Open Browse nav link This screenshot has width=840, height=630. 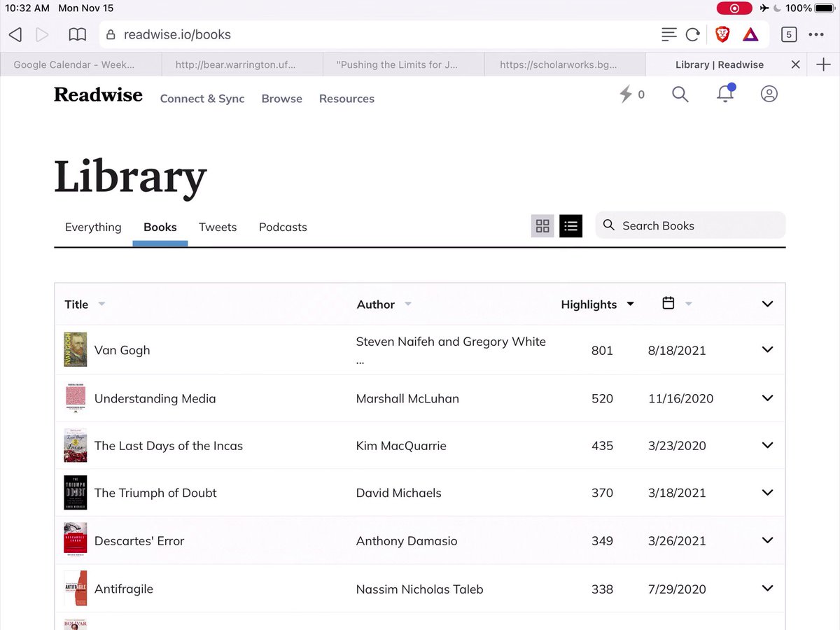click(282, 99)
